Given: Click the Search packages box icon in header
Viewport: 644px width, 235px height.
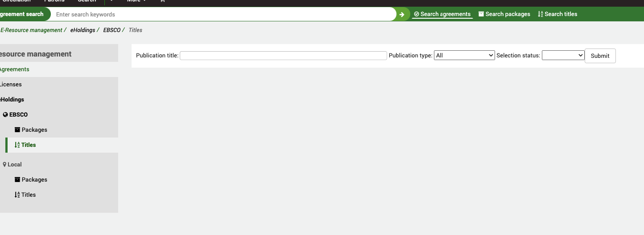Looking at the screenshot, I should (x=481, y=14).
